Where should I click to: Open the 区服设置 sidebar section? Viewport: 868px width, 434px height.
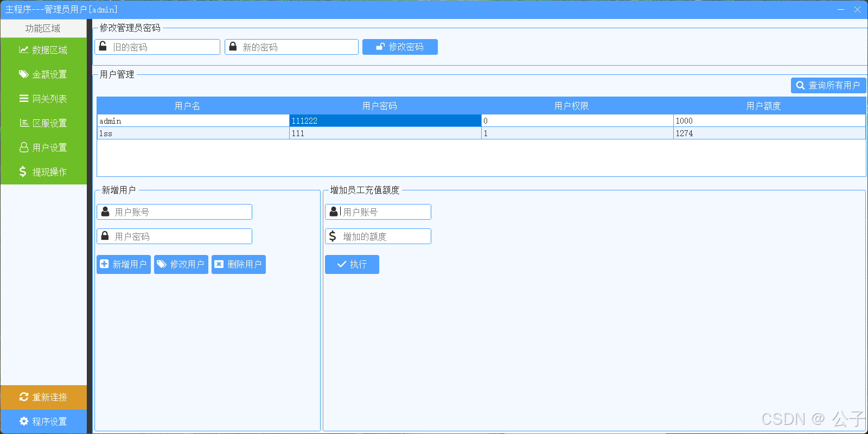[43, 123]
